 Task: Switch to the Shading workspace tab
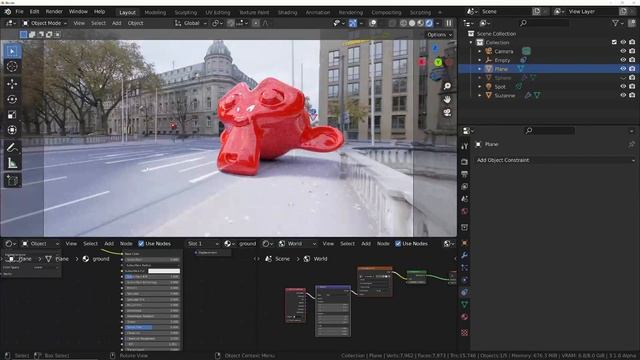pos(287,13)
